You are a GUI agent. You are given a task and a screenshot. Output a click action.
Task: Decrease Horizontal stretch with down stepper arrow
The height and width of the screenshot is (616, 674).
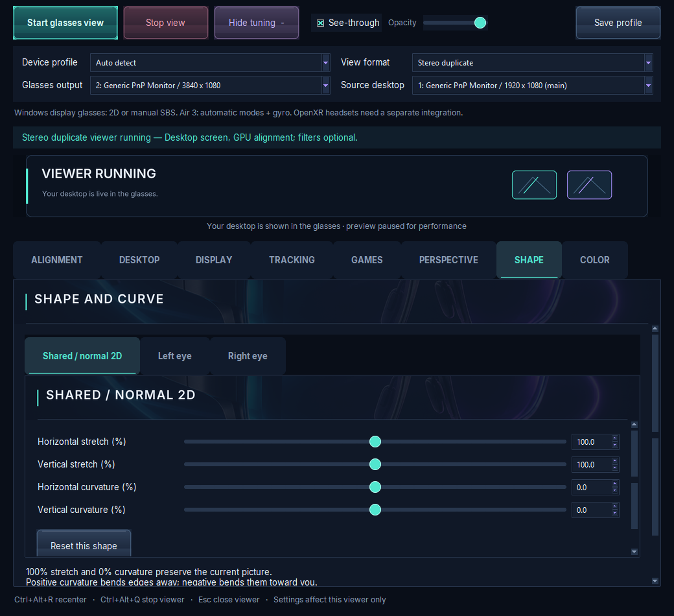(615, 445)
